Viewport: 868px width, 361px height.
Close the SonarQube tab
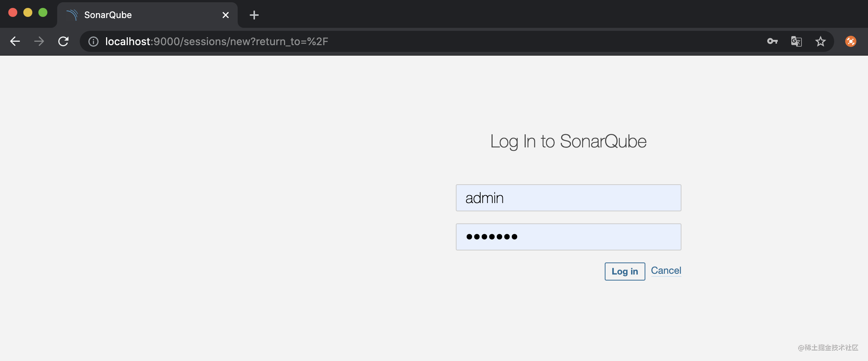pyautogui.click(x=226, y=15)
